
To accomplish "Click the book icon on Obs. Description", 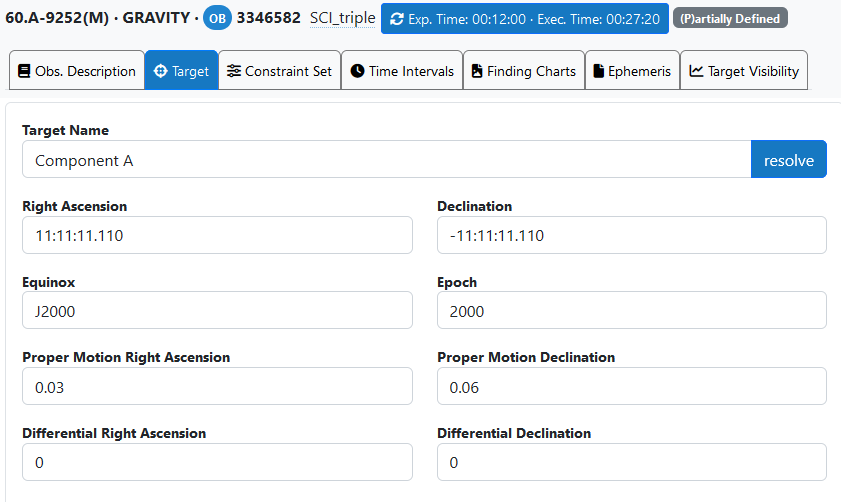I will coord(24,71).
